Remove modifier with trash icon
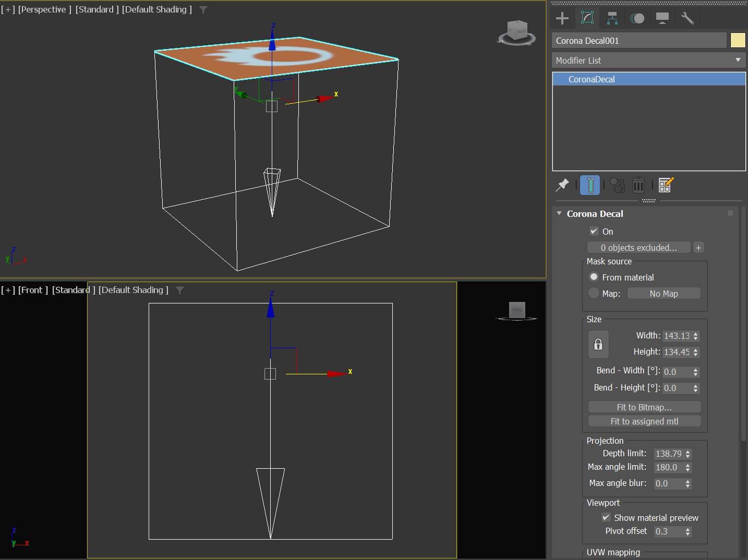Screen dimensions: 748x560 (x=638, y=185)
